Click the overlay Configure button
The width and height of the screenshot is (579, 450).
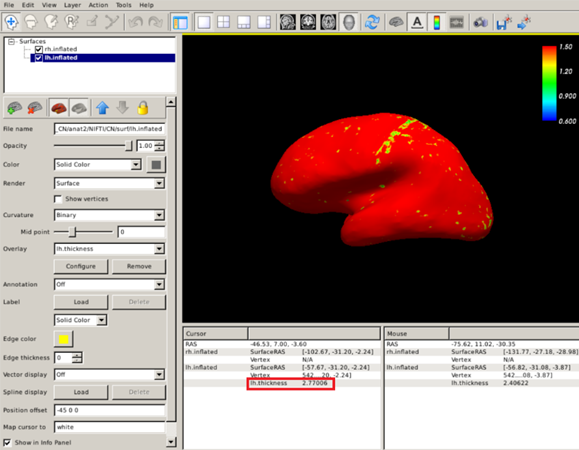click(81, 266)
